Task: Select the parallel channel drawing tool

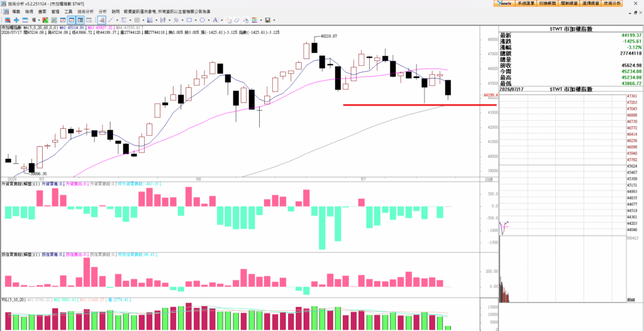Action: point(163,20)
